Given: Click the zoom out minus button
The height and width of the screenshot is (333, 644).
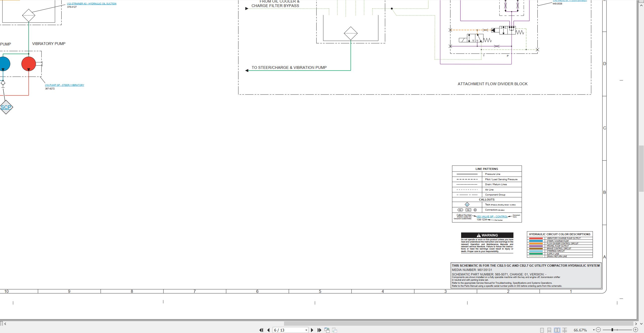Looking at the screenshot, I should point(598,330).
